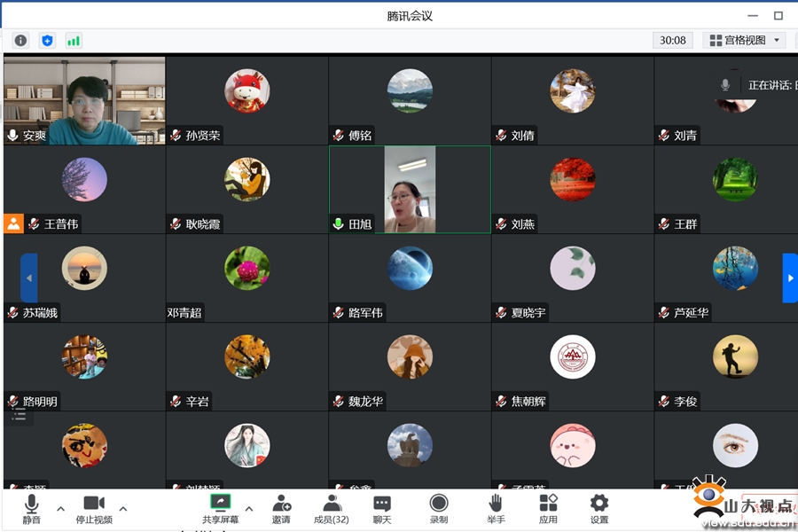Click 田旭's green active microphone icon
The image size is (798, 532).
tap(338, 224)
